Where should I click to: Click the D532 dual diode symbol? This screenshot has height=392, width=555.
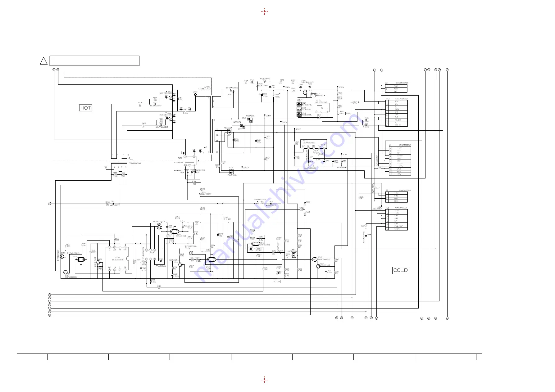click(231, 171)
